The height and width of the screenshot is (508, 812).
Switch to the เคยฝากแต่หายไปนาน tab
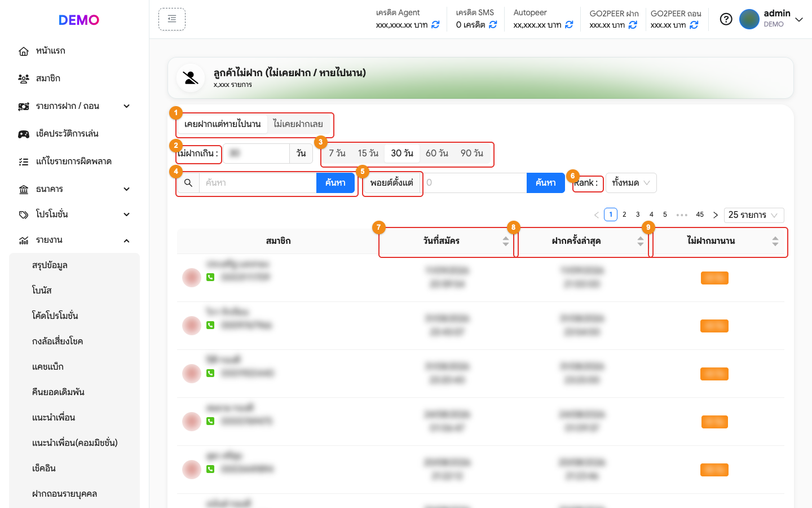(223, 124)
